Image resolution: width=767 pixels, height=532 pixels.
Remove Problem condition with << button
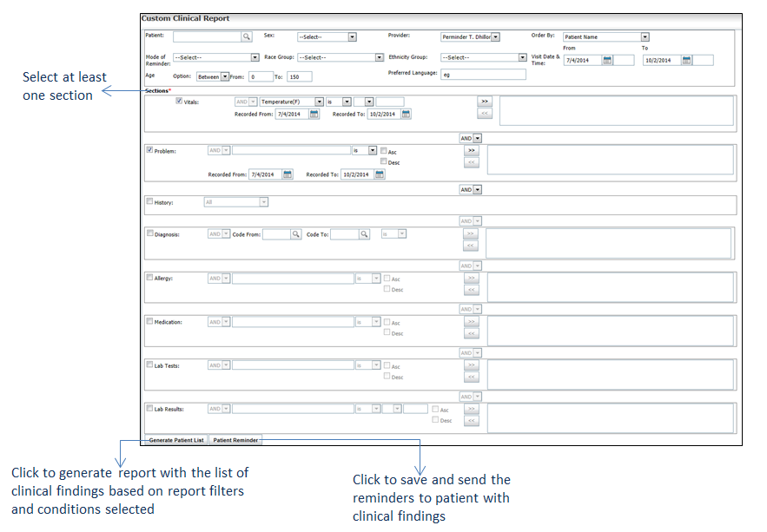tap(471, 162)
